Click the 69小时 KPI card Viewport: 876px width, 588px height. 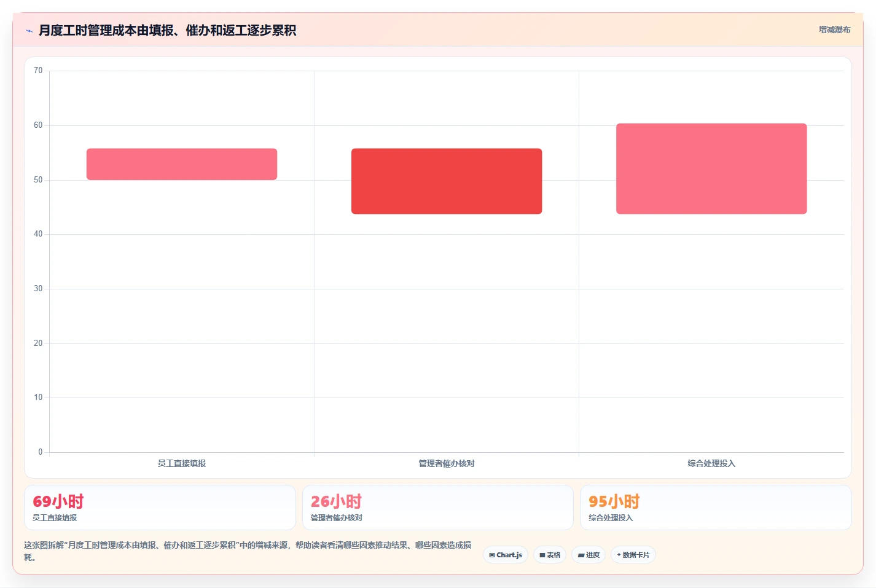point(160,508)
